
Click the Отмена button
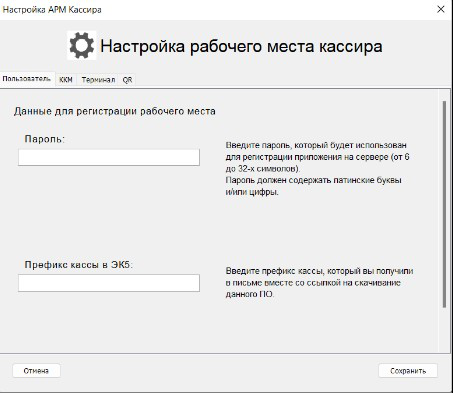[36, 371]
